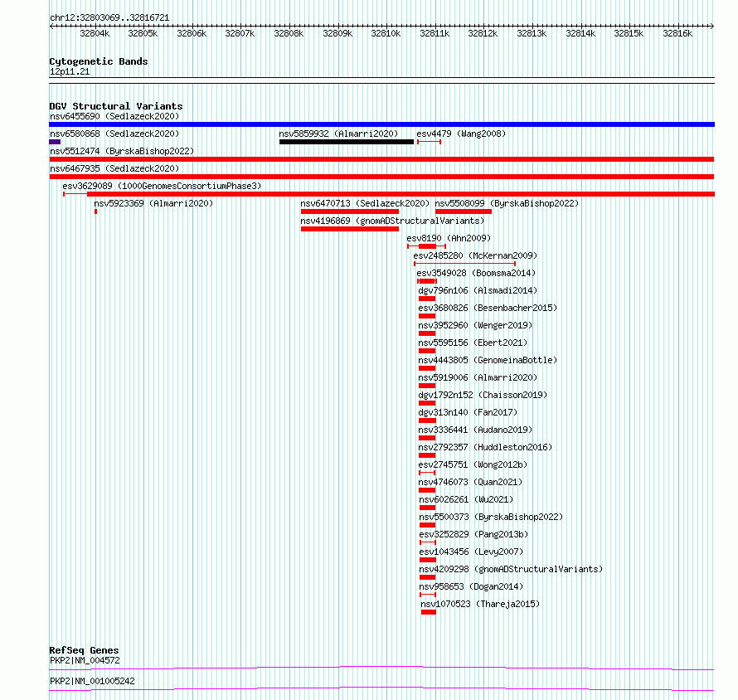Click the purple nsv6580868 variant bar
Viewport: 738px width, 700px height.
pos(55,142)
